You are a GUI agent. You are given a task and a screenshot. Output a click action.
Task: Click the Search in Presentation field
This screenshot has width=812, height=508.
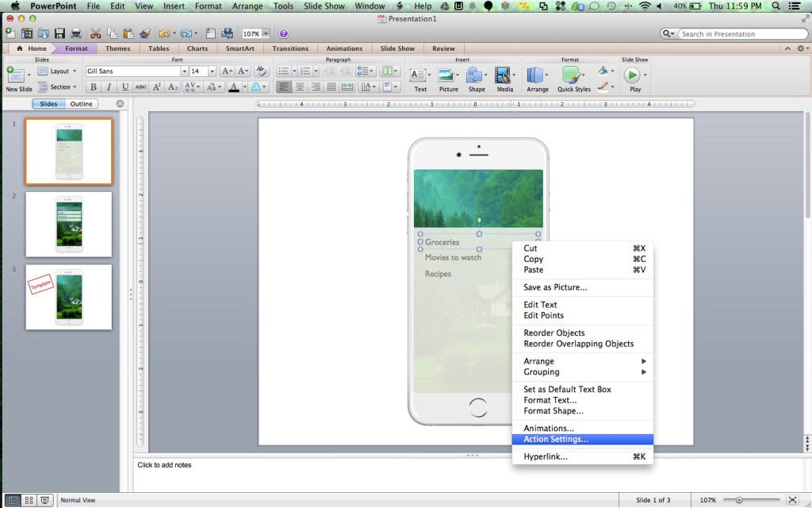point(742,33)
